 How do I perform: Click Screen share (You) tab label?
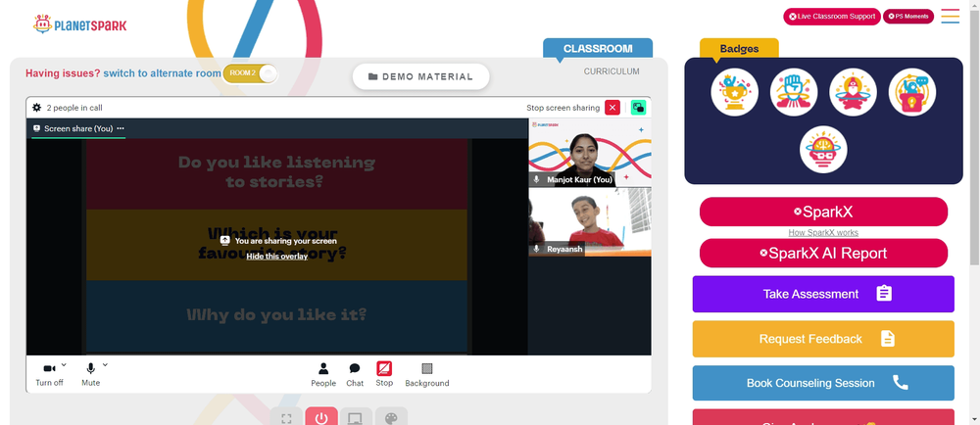tap(78, 128)
